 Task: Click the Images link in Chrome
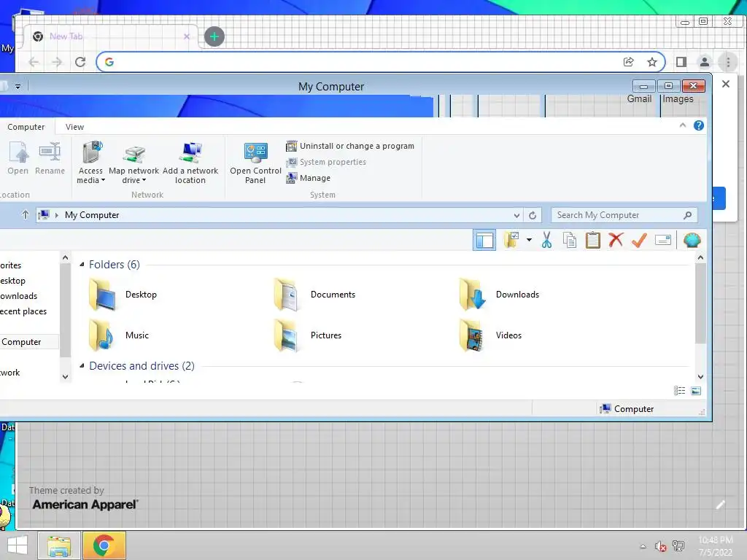coord(678,99)
